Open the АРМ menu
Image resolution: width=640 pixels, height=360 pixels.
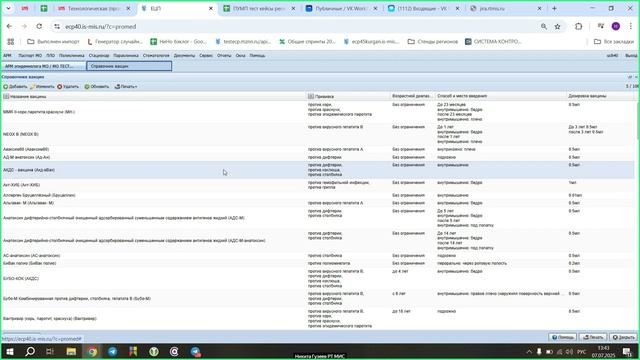[7, 56]
